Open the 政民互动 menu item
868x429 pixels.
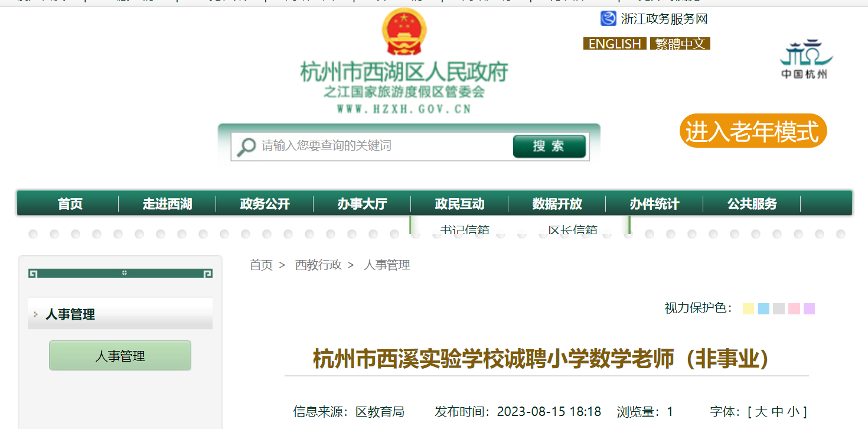coord(460,204)
